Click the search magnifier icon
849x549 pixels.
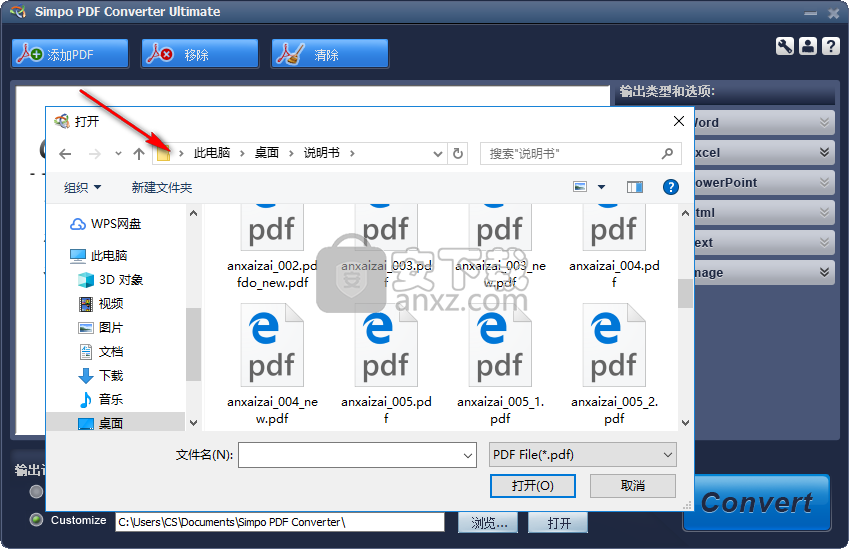(x=668, y=154)
